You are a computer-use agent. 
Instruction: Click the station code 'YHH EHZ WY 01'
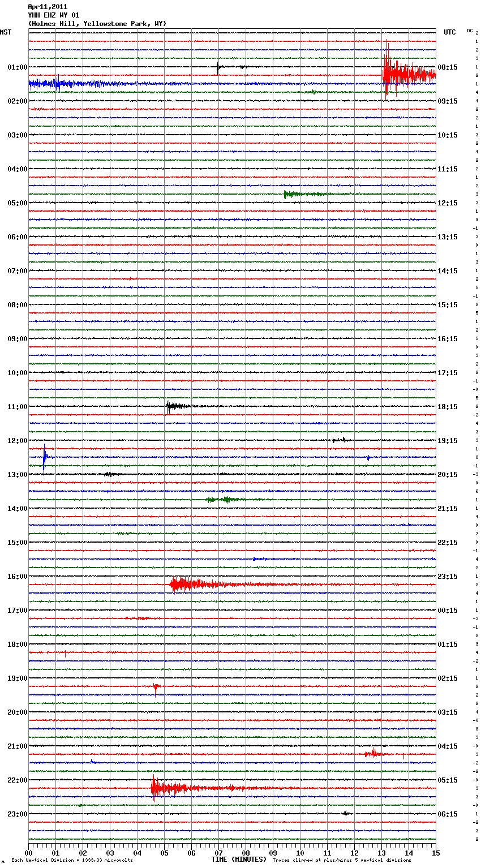[x=54, y=15]
